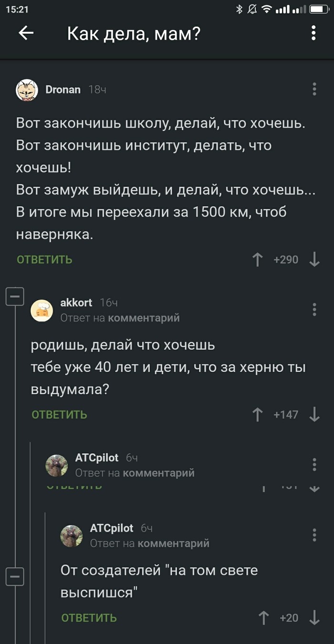Tap the muted notifications icon in the status bar
The image size is (334, 644).
(251, 8)
